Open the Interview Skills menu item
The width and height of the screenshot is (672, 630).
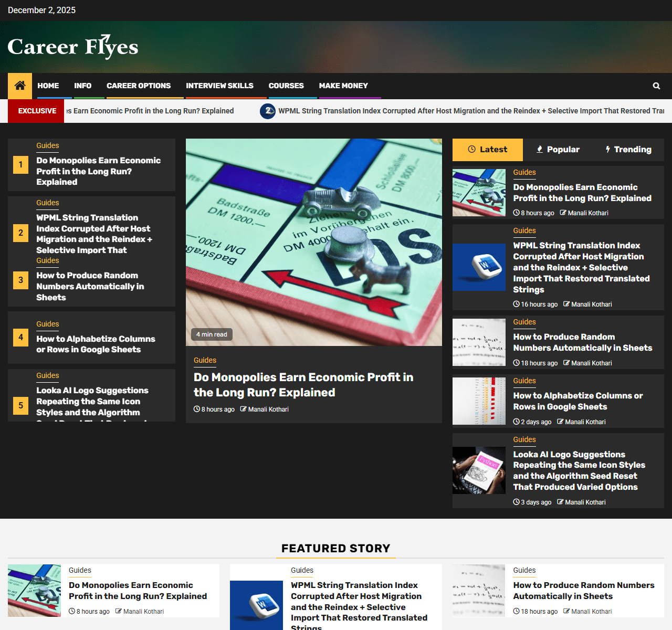219,86
